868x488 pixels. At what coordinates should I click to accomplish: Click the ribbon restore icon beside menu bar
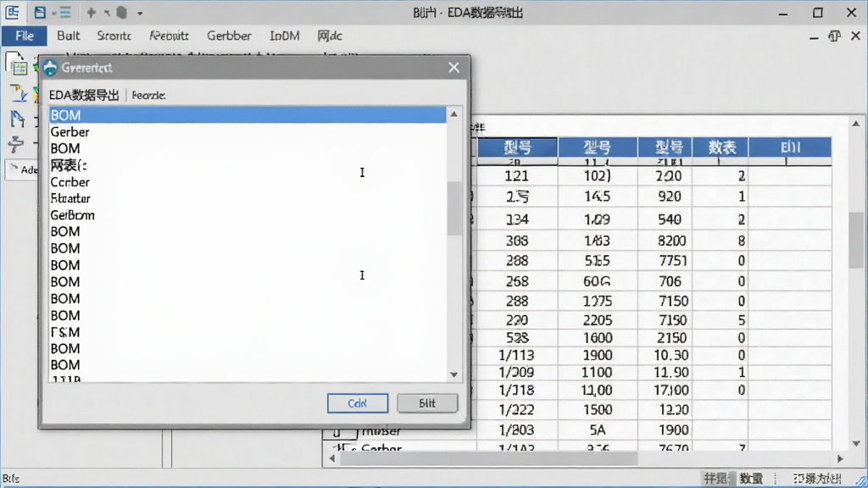pos(834,36)
